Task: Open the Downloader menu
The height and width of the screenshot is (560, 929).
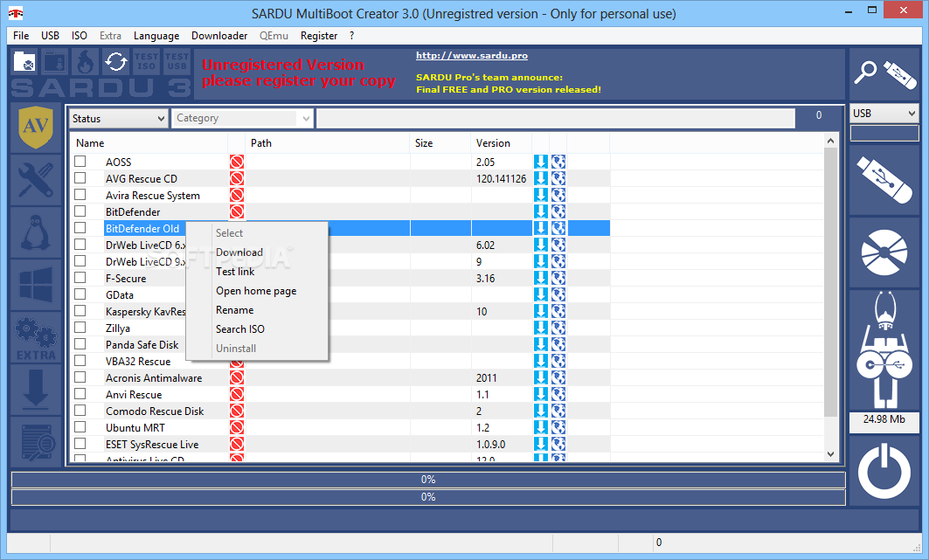Action: [x=219, y=36]
